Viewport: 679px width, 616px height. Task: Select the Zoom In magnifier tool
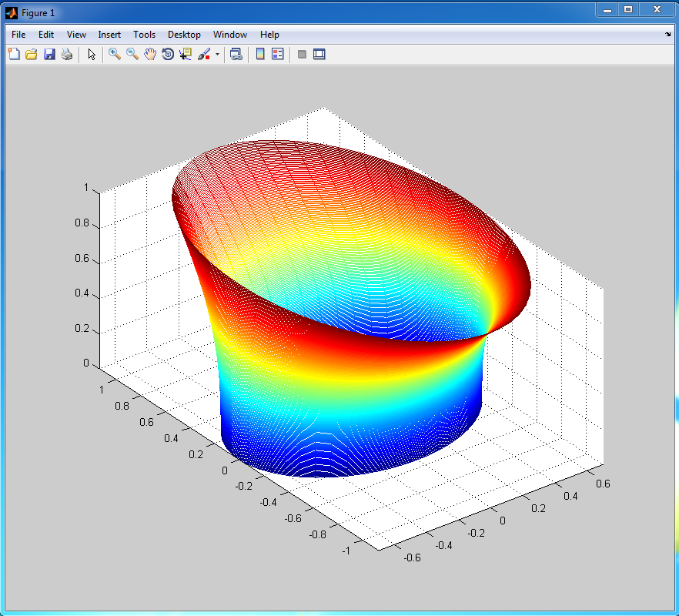point(115,54)
